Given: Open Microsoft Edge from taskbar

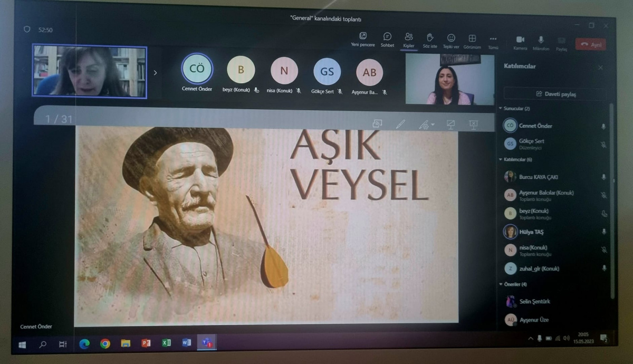Looking at the screenshot, I should coord(84,344).
